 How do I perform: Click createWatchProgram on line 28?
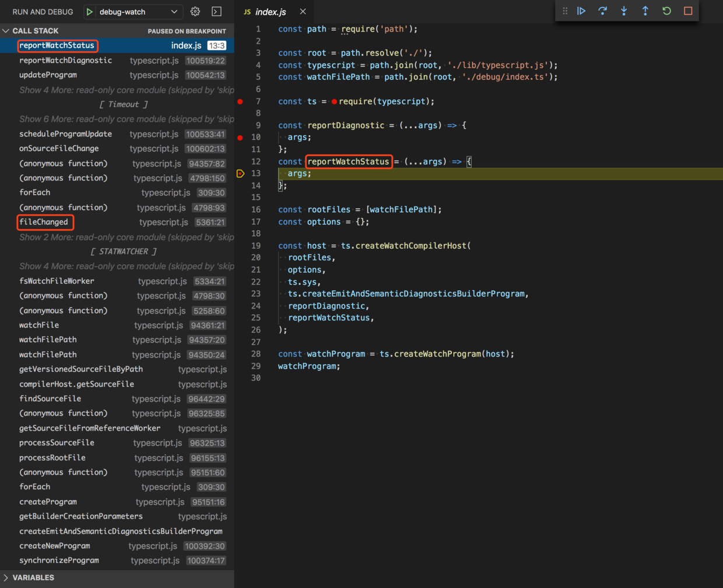point(438,354)
